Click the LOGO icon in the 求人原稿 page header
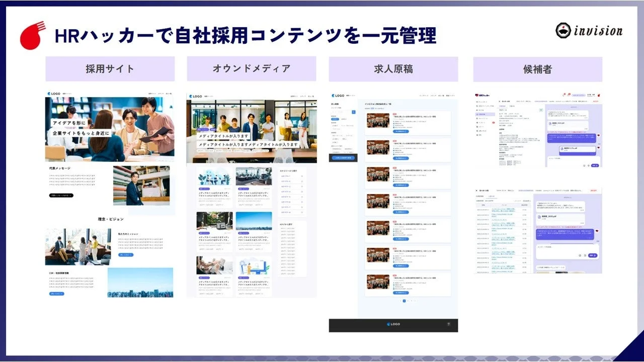644x362 pixels. [333, 96]
